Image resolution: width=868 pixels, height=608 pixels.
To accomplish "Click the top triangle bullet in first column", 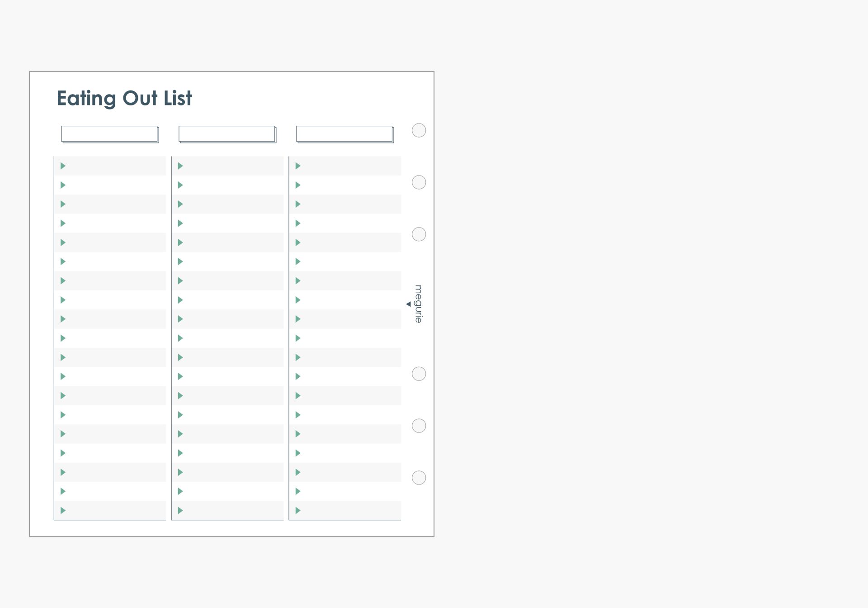I will point(63,166).
